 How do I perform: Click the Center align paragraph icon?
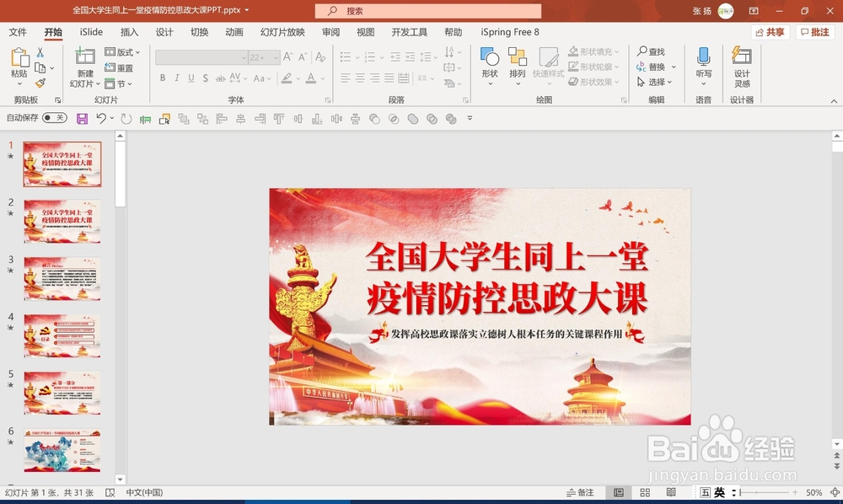(360, 78)
